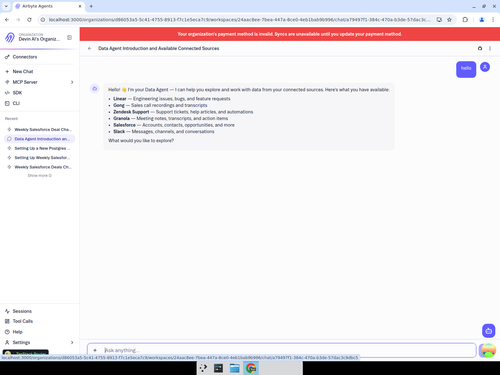The image size is (500, 375).
Task: Click the browser address bar
Action: point(239,20)
